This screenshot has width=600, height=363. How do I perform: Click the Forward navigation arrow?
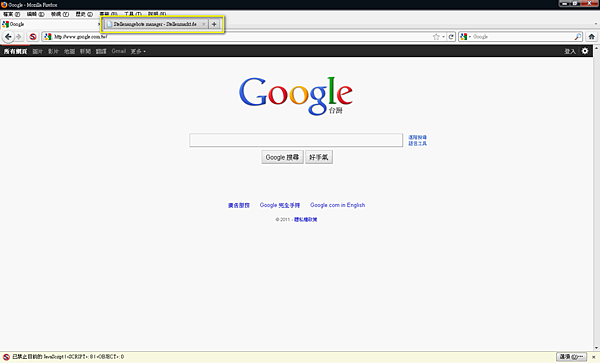click(19, 37)
